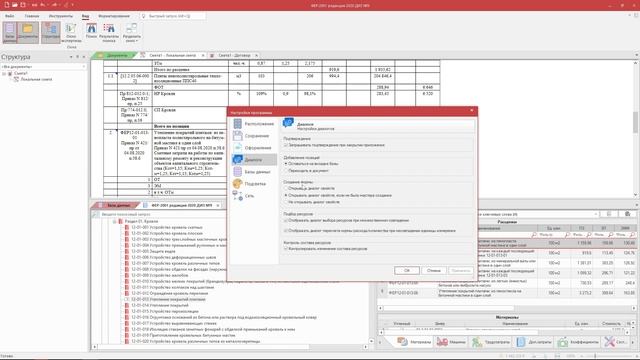640x360 pixels.
Task: Open the Сохранение settings section
Action: point(254,136)
